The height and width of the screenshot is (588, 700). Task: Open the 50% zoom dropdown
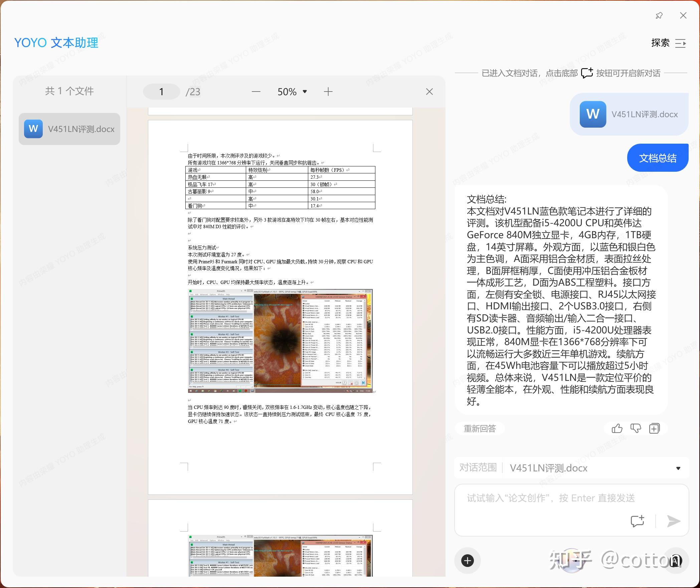(292, 92)
